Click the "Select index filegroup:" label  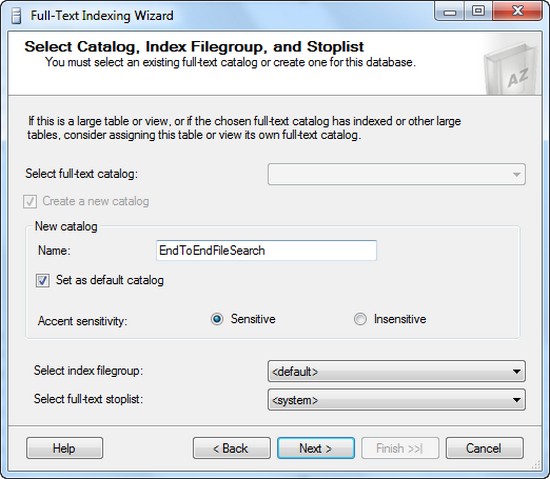click(88, 371)
